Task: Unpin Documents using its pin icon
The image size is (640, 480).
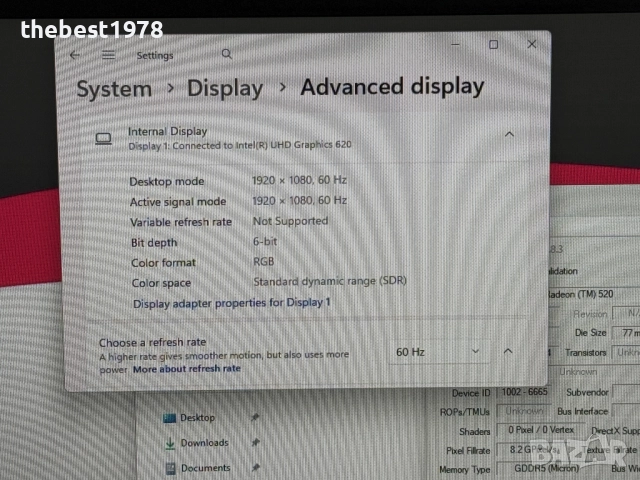Action: pyautogui.click(x=256, y=467)
